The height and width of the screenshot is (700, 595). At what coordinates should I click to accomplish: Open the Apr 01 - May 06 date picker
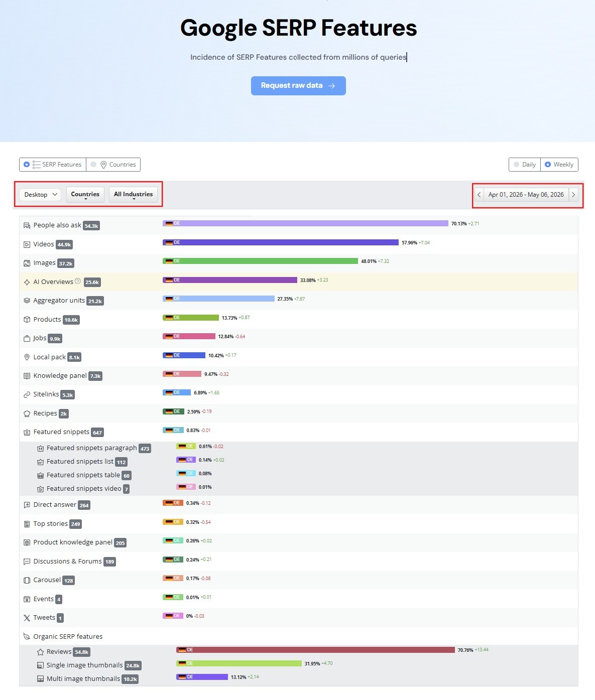526,195
